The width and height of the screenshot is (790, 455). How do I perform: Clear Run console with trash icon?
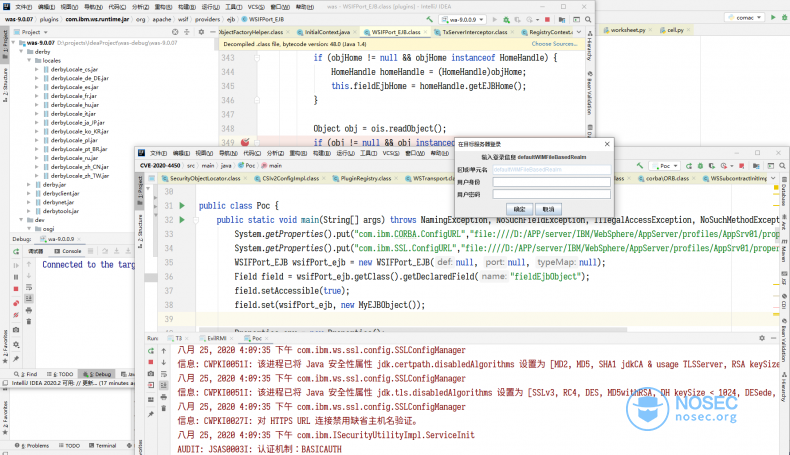(164, 408)
